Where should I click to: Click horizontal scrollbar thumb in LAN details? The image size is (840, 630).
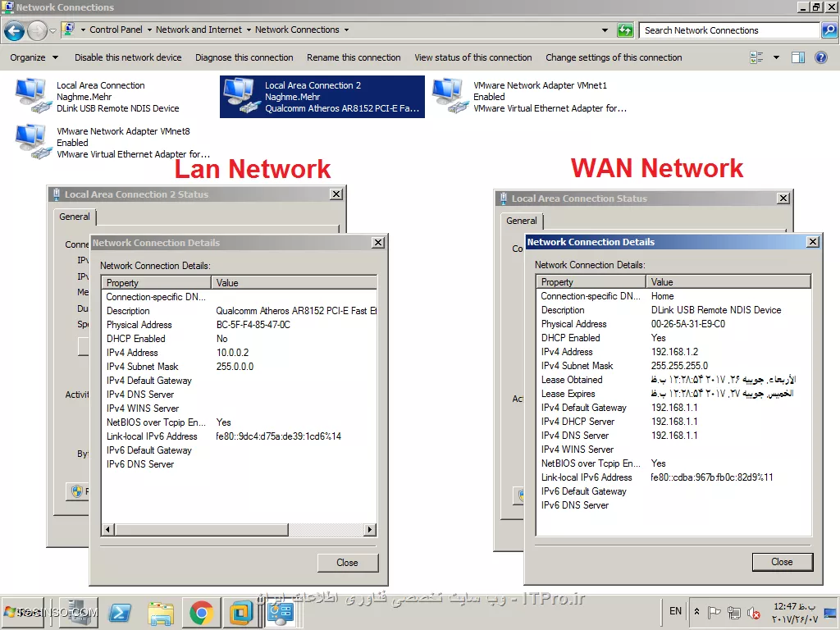click(x=202, y=530)
